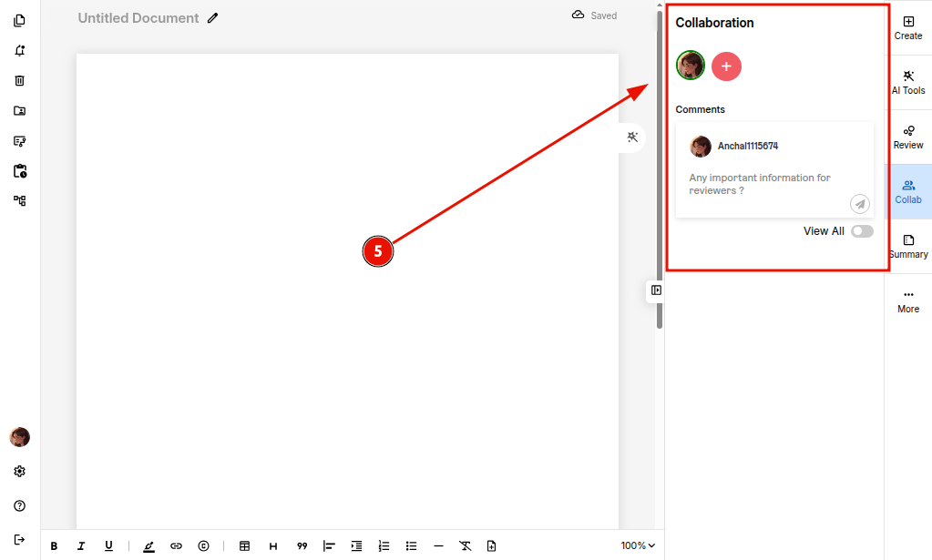The width and height of the screenshot is (932, 560).
Task: Switch to the Review tab
Action: 908,136
